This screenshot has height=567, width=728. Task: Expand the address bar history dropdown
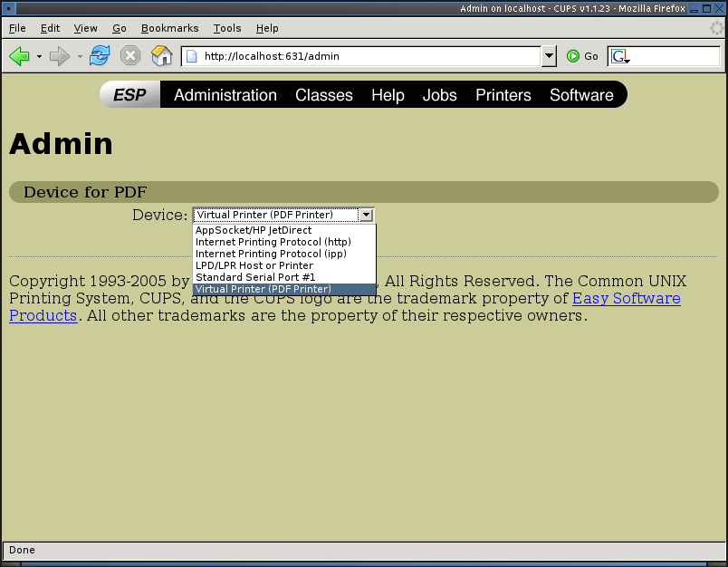pos(549,56)
